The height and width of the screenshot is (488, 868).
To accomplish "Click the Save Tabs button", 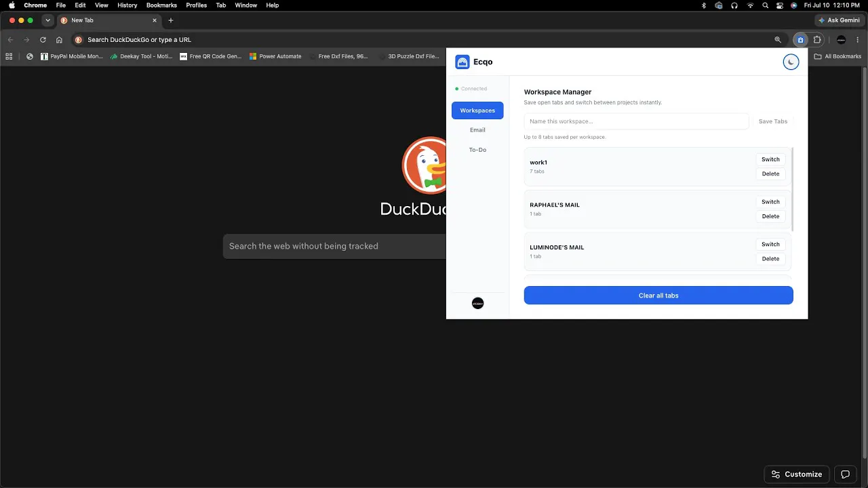I will 773,121.
